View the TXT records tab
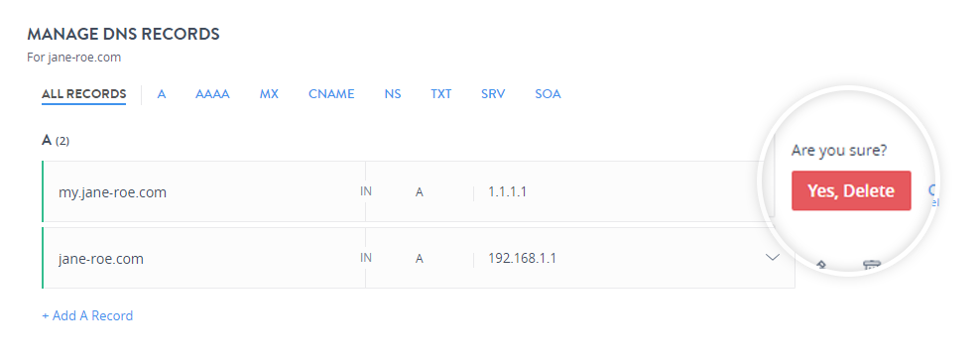This screenshot has width=980, height=361. point(440,94)
